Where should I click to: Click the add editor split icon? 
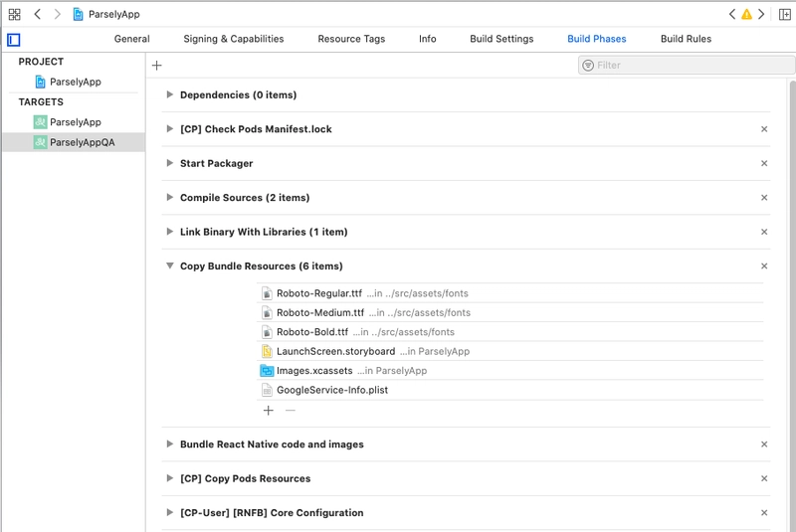click(784, 14)
